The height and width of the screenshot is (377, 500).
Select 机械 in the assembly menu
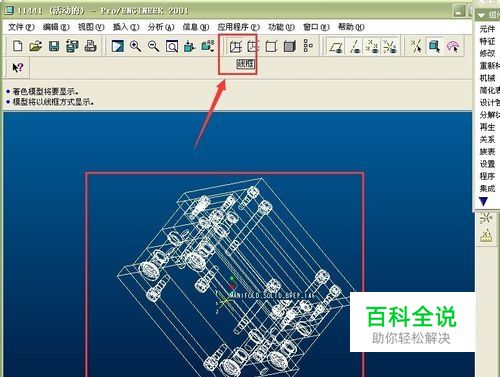[x=487, y=78]
